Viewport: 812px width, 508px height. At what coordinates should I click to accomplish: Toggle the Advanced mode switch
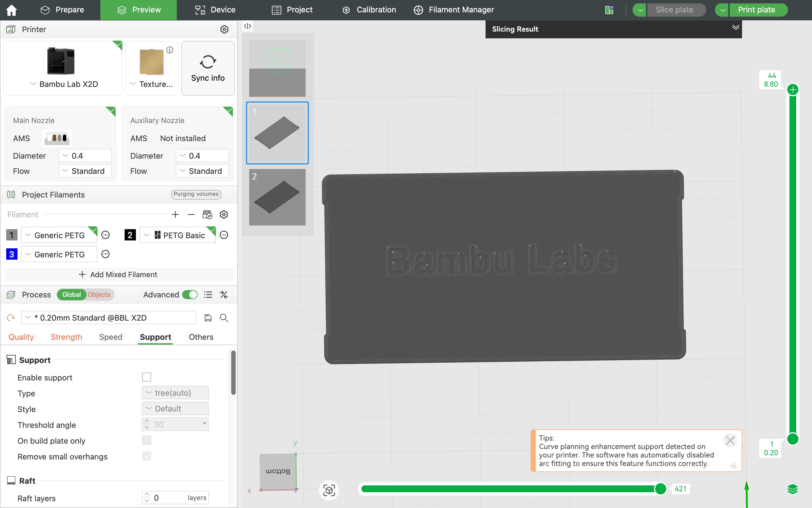190,295
